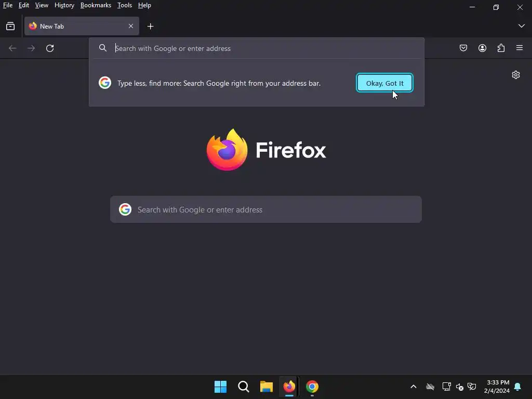The image size is (532, 399).
Task: Restore down the Firefox window
Action: 496,7
